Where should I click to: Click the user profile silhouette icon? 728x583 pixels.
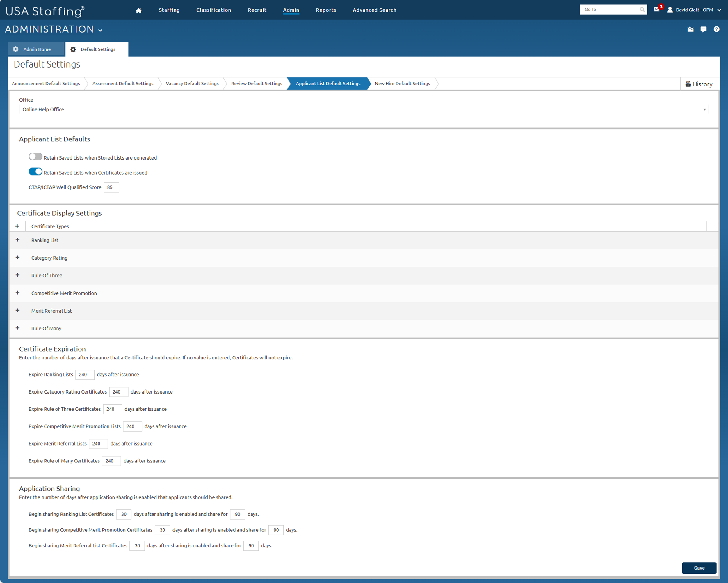670,10
